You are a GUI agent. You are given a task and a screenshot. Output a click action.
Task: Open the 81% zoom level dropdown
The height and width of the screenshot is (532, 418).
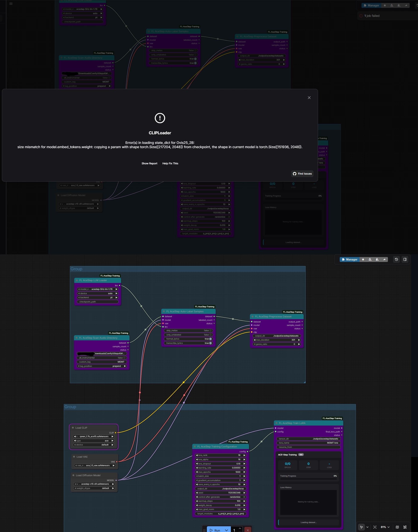385,527
